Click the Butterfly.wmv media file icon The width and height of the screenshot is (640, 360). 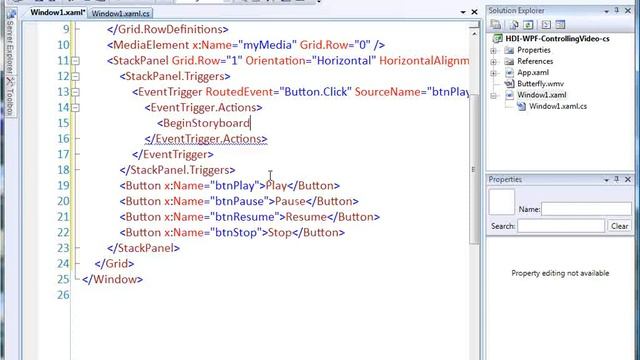click(509, 84)
